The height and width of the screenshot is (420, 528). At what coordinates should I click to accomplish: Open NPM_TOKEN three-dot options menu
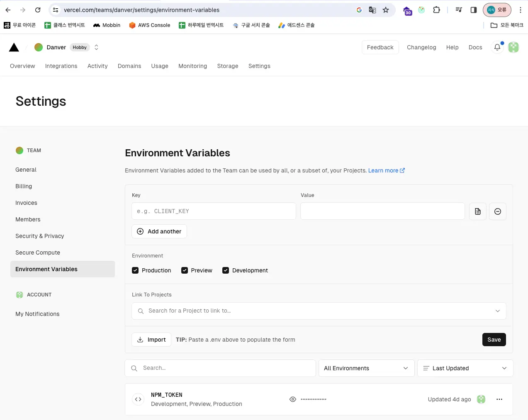pyautogui.click(x=499, y=399)
